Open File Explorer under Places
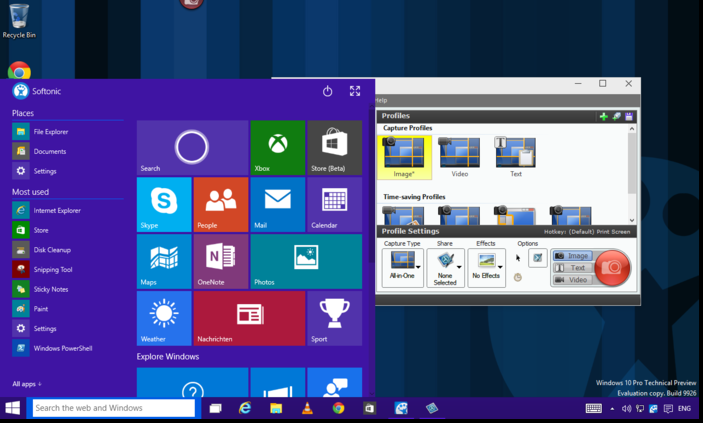The width and height of the screenshot is (703, 423). coord(67,132)
